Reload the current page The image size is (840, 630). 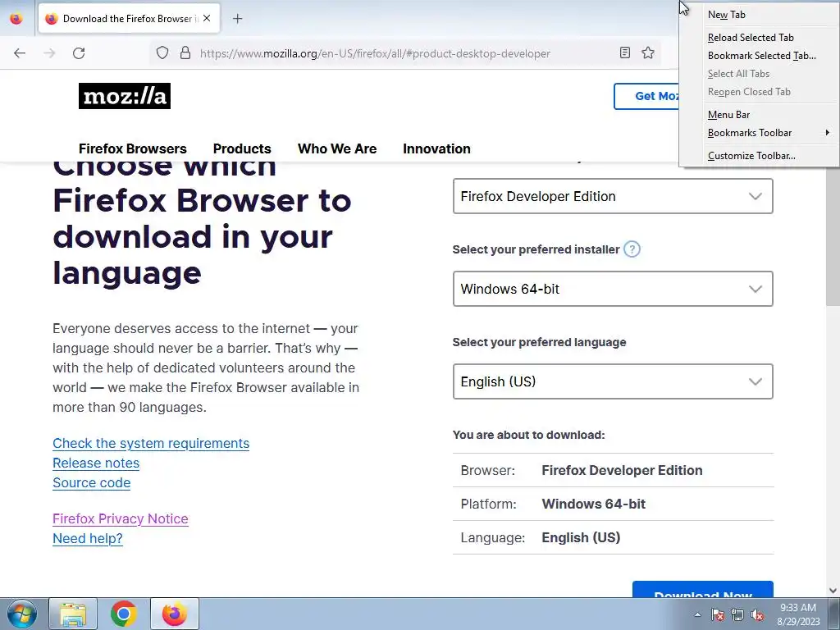click(79, 53)
